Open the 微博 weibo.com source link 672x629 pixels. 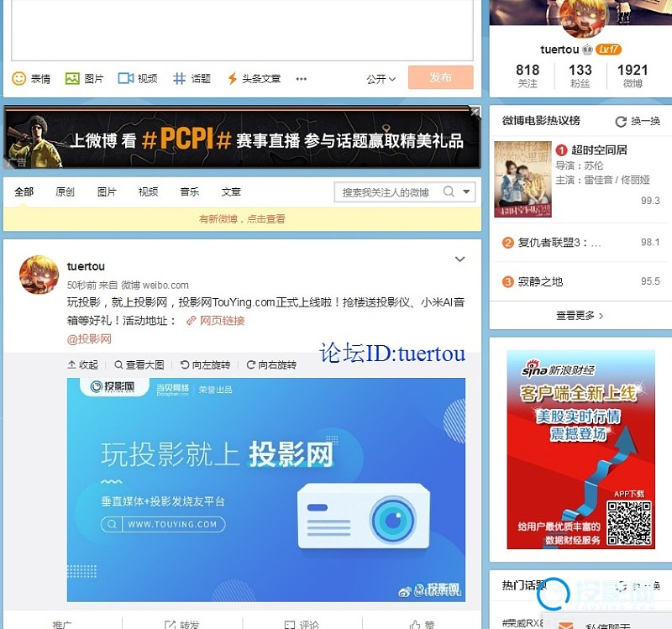click(155, 285)
